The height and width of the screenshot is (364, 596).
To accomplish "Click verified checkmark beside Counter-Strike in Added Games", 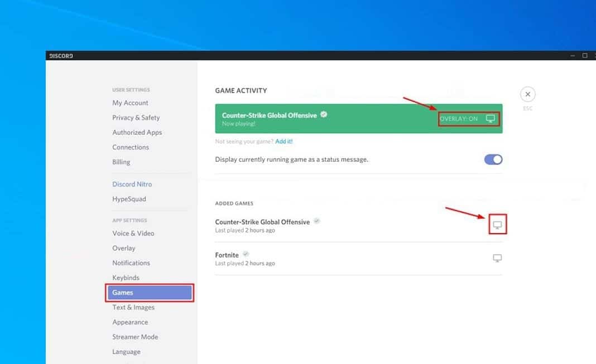I will 316,221.
